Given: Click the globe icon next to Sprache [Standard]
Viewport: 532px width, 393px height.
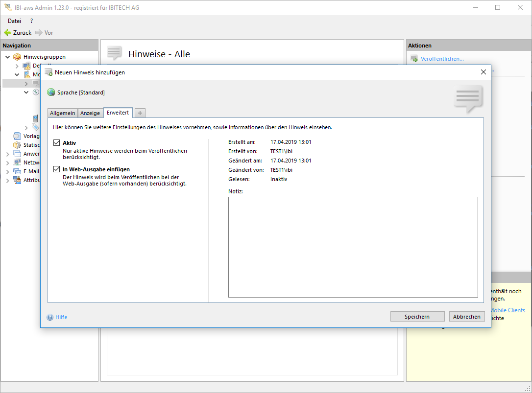Looking at the screenshot, I should pos(51,92).
